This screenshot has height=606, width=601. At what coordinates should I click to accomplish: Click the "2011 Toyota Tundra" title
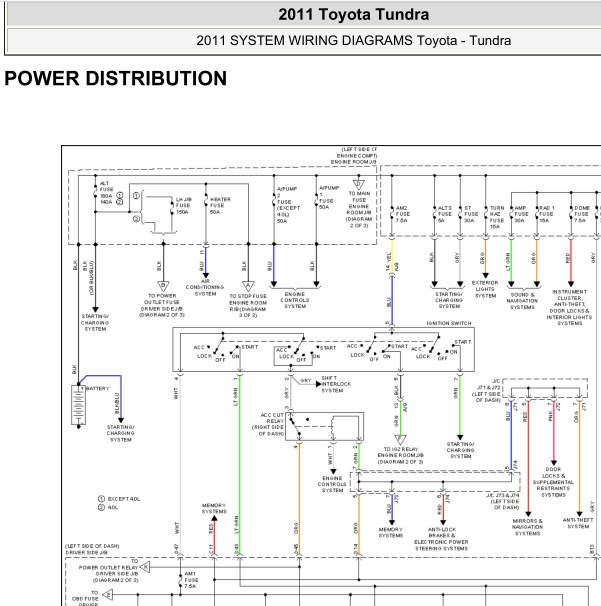click(353, 15)
